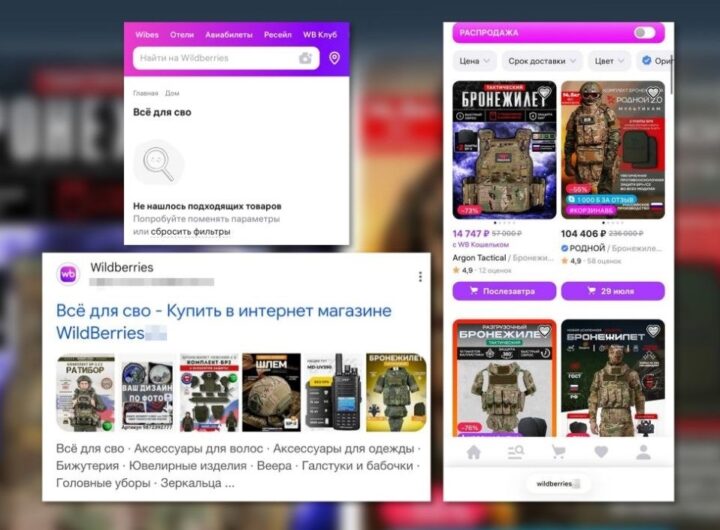Open the РАТИБОР thumbnail in search result
Viewport: 720px width, 530px height.
pos(85,393)
